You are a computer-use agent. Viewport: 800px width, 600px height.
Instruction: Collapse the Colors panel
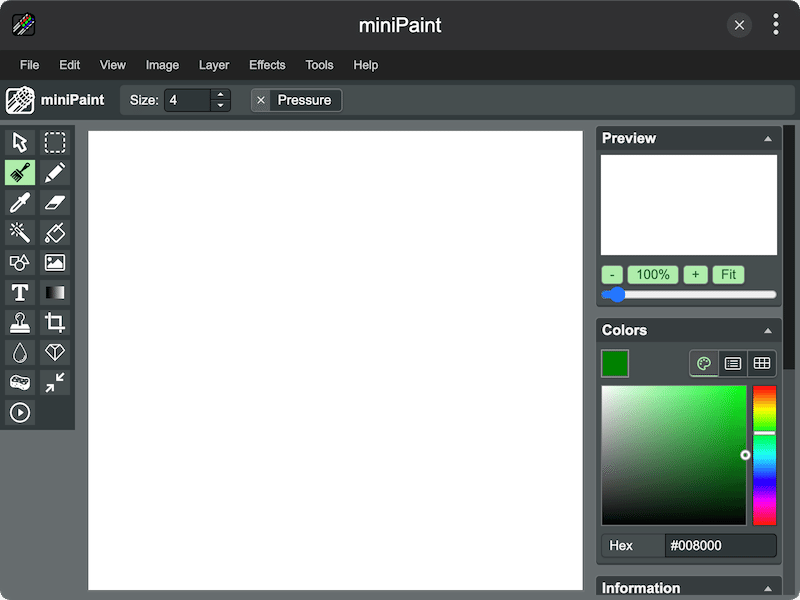pyautogui.click(x=767, y=331)
